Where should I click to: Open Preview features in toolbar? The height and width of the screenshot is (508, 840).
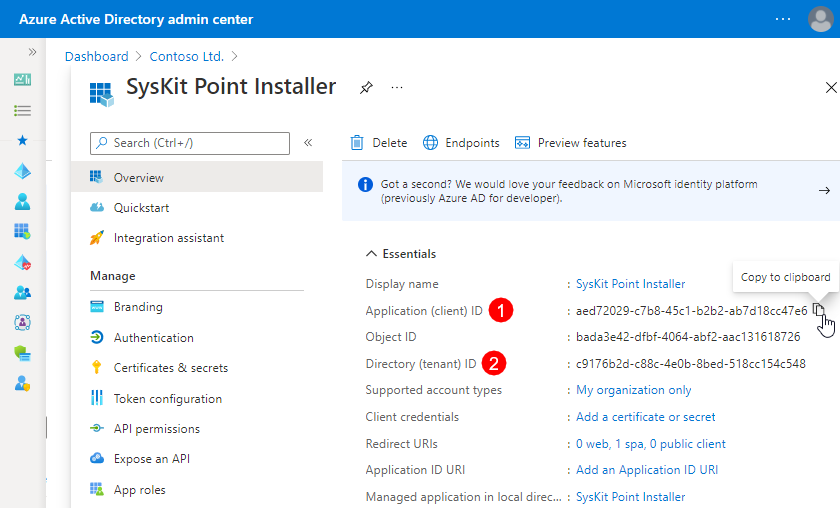[571, 143]
